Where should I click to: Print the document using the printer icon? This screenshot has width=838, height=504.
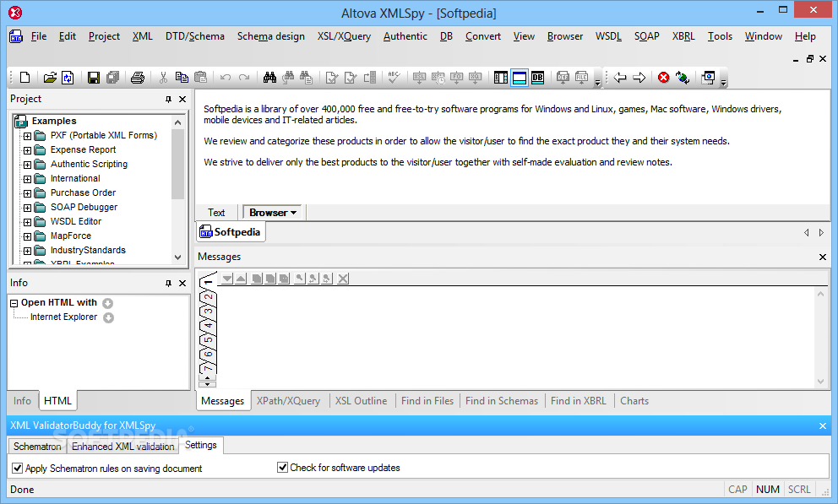(138, 78)
